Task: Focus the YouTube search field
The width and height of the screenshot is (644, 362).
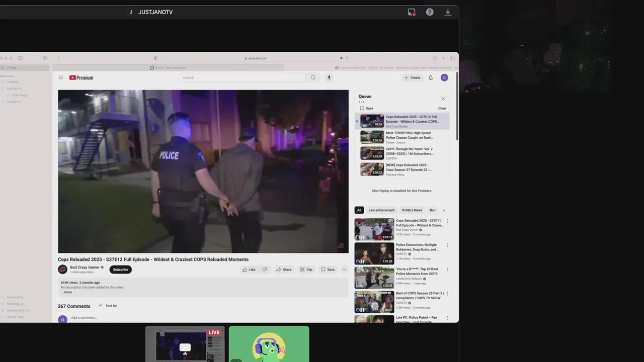Action: [x=242, y=77]
